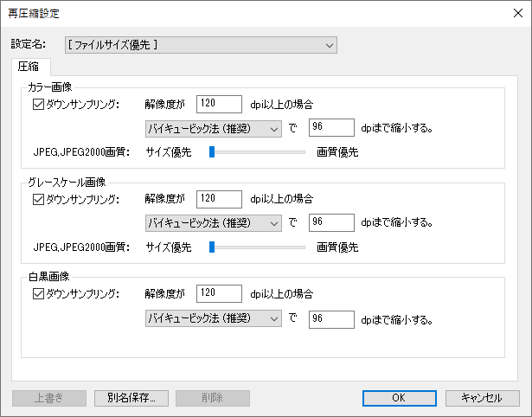The image size is (532, 417).
Task: Toggle 白黒画像 downsampling checkbox
Action: click(x=37, y=294)
